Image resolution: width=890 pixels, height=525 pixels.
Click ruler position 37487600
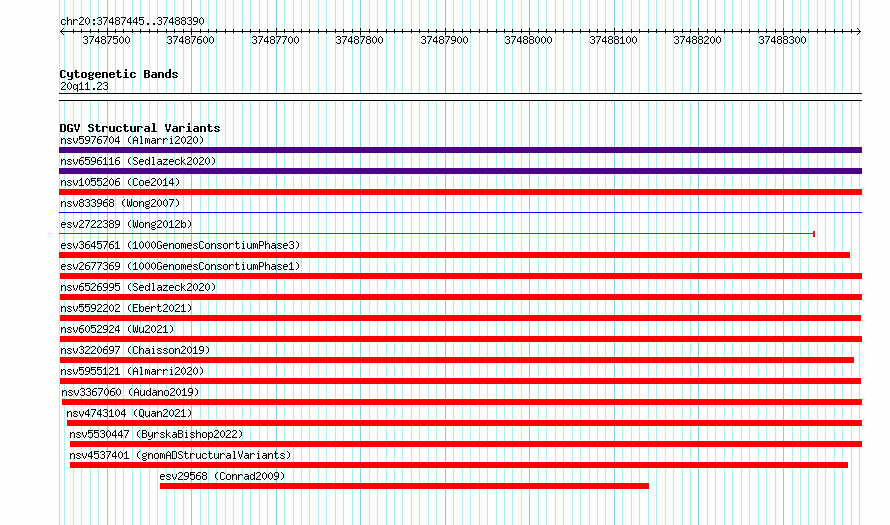(x=191, y=40)
